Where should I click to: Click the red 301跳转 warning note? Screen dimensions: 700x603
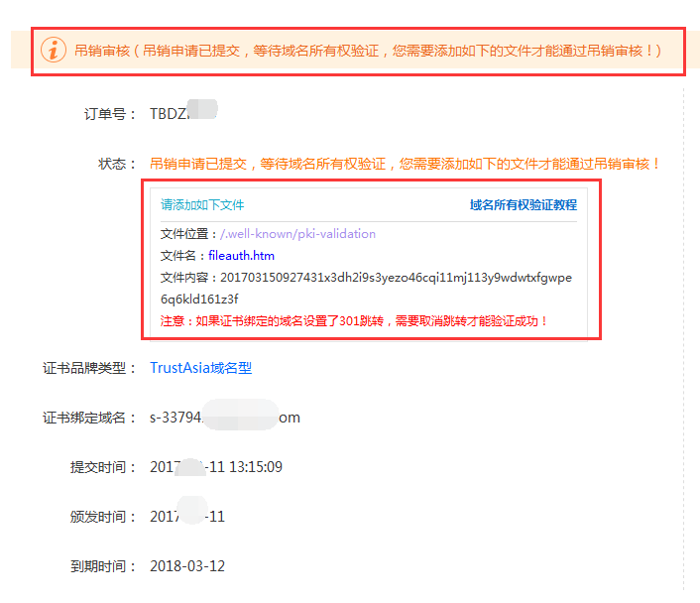click(x=354, y=321)
